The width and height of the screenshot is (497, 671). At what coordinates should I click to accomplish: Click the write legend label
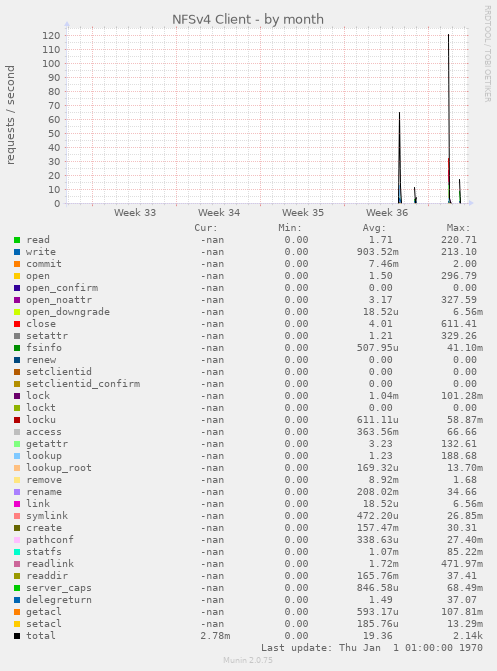[x=41, y=252]
